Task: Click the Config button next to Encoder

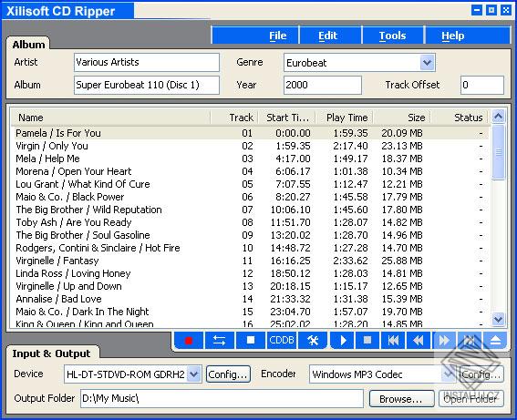Action: pos(481,374)
